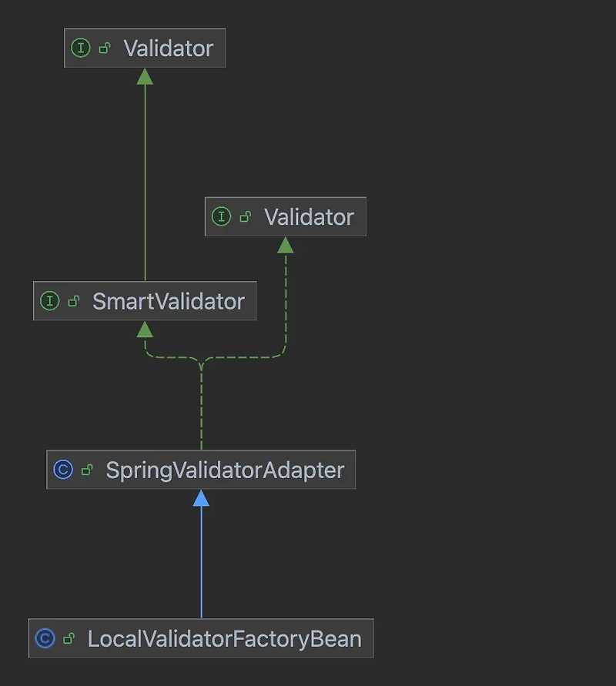Select the SmartValidator diagram node

coord(144,301)
